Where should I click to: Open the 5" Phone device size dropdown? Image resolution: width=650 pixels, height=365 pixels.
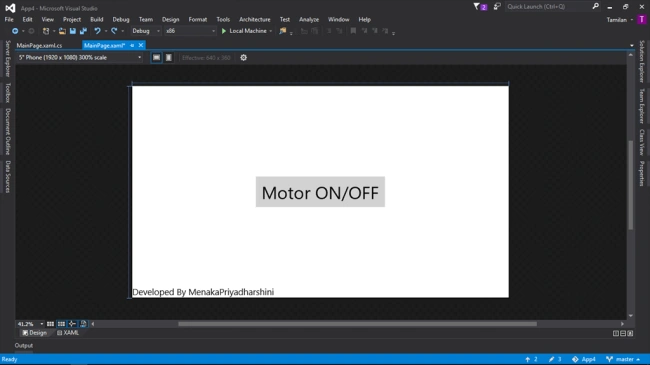tap(80, 58)
